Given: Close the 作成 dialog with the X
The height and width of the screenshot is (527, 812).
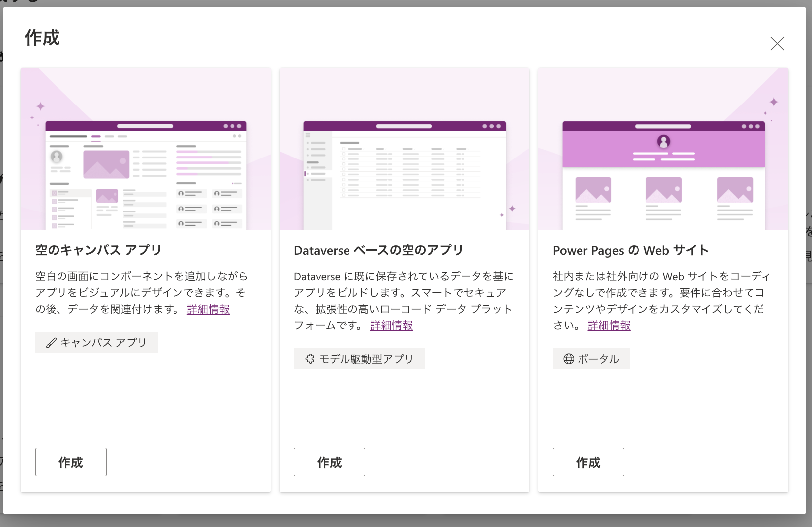Looking at the screenshot, I should 777,44.
